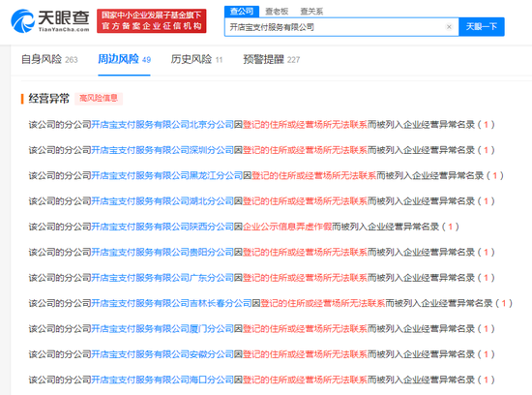The width and height of the screenshot is (532, 395).
Task: Click the Tianyancha logo
Action: coord(50,21)
